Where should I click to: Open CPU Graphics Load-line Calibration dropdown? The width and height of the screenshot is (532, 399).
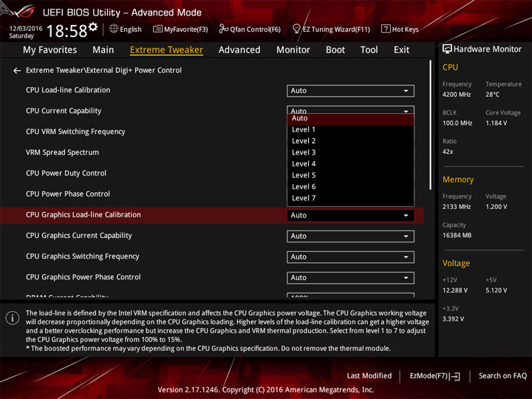click(350, 216)
